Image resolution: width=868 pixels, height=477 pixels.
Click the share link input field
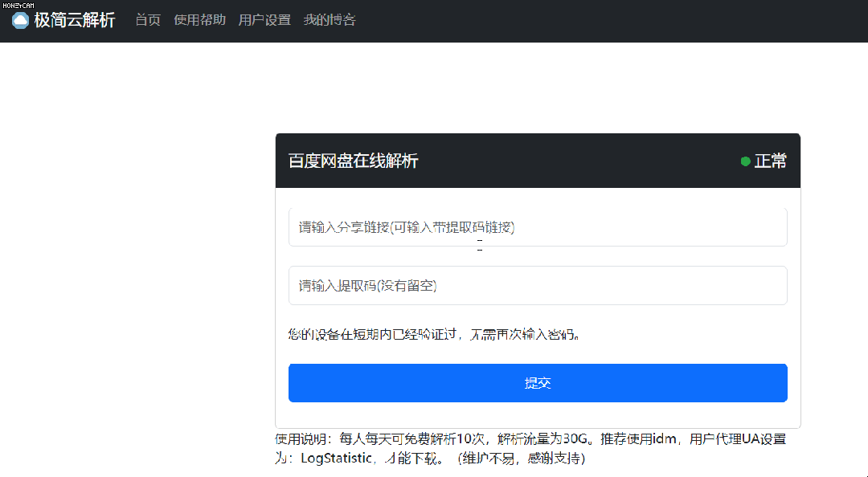[537, 226]
